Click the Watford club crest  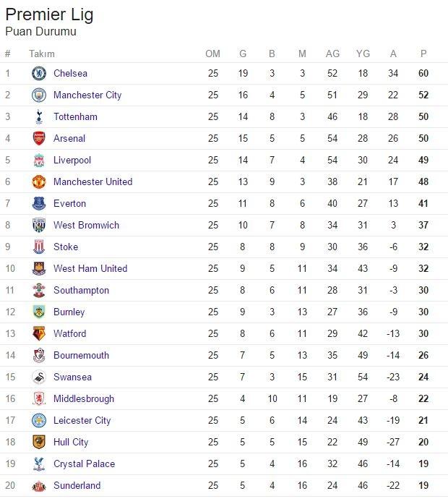[x=39, y=333]
